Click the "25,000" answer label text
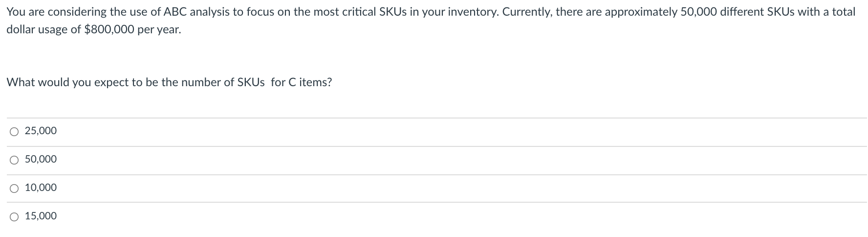 pos(41,131)
